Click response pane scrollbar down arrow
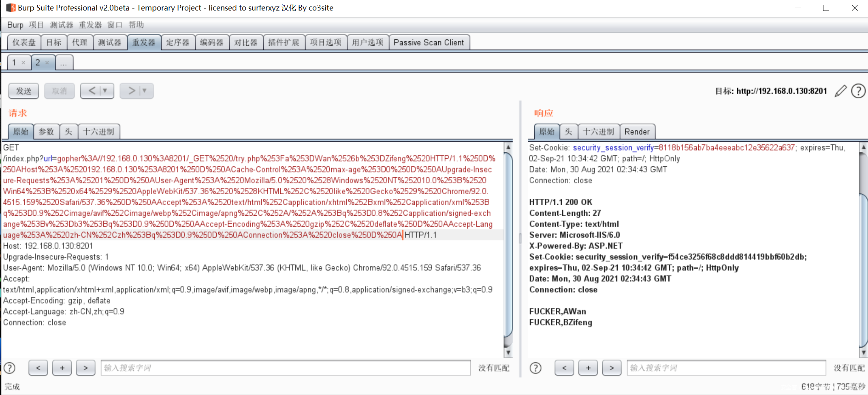Viewport: 868px width, 395px height. 864,353
